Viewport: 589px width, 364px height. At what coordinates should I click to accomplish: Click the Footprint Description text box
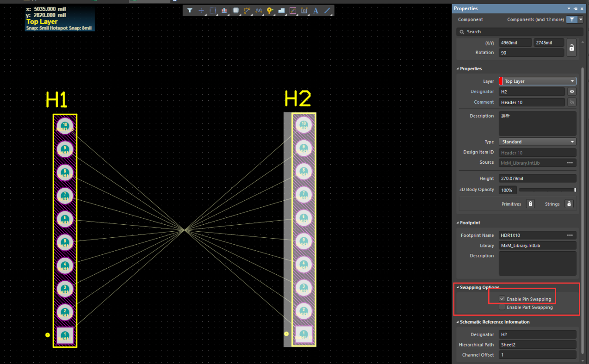pyautogui.click(x=537, y=264)
